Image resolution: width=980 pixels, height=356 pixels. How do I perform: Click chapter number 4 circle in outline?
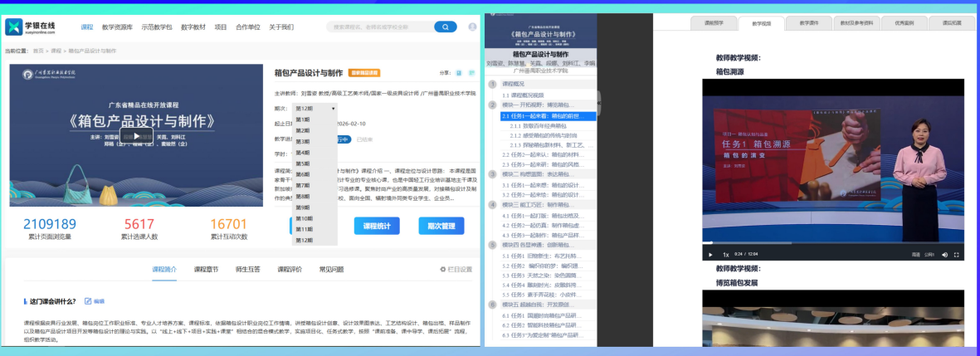click(x=493, y=204)
